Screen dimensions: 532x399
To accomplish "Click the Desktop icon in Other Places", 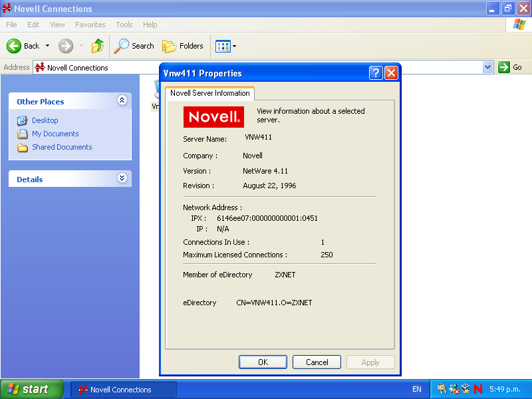I will [x=23, y=120].
